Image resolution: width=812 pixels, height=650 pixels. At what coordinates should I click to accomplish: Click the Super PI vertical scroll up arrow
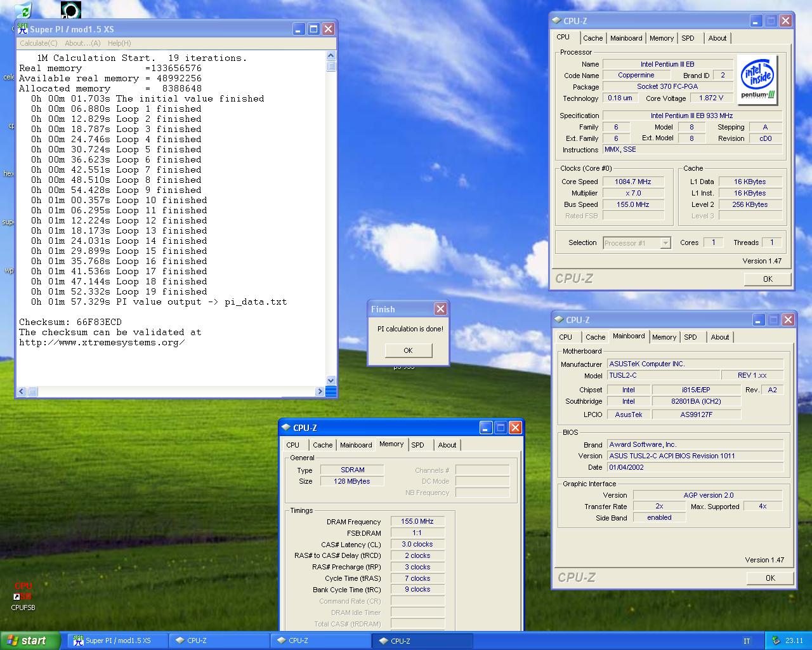pos(331,56)
